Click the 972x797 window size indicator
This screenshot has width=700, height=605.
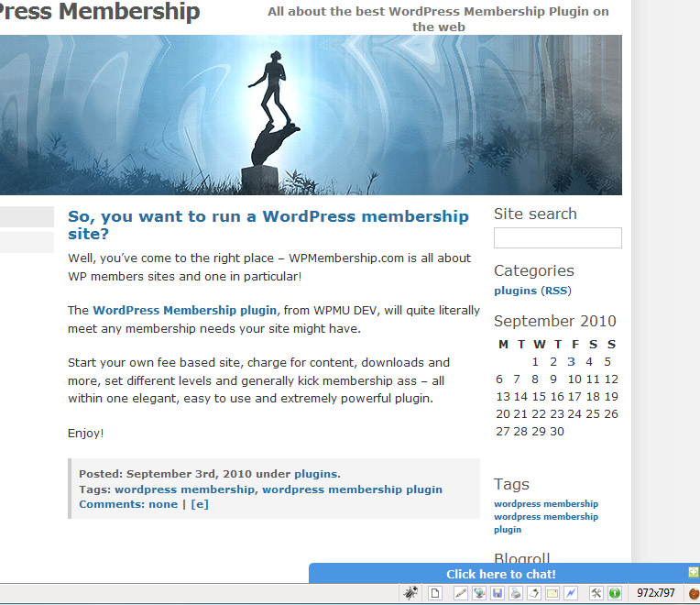click(x=655, y=593)
